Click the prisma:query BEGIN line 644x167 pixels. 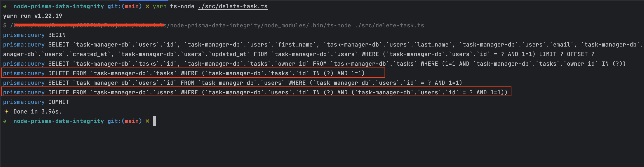[34, 35]
